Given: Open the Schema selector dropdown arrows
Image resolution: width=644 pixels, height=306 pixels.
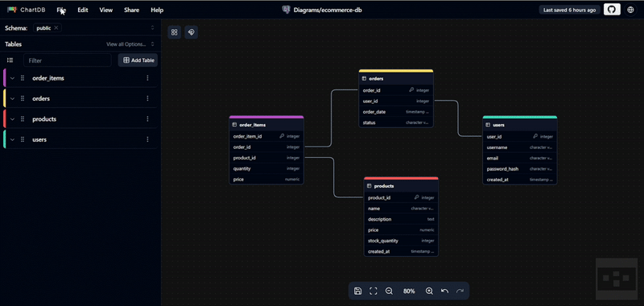Looking at the screenshot, I should [x=152, y=28].
